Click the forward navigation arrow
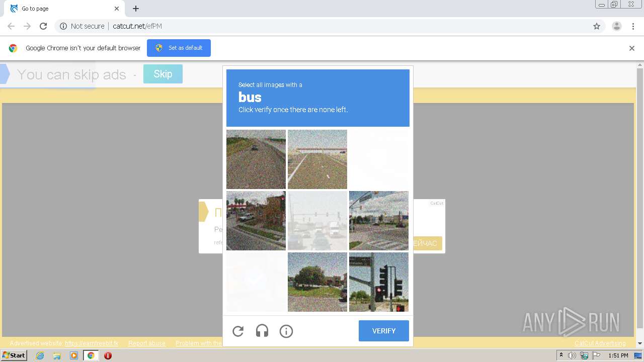644x362 pixels. (27, 26)
